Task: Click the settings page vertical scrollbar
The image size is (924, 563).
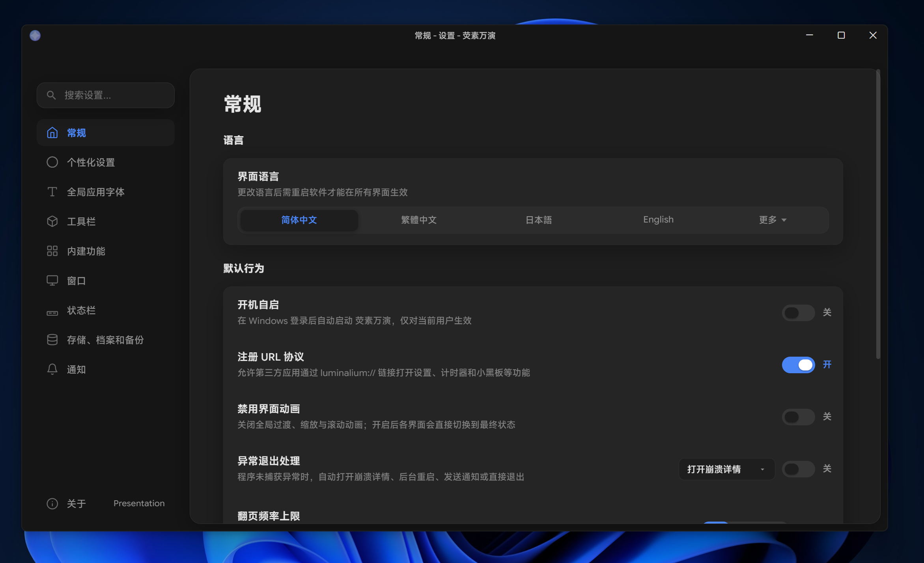Action: [878, 215]
